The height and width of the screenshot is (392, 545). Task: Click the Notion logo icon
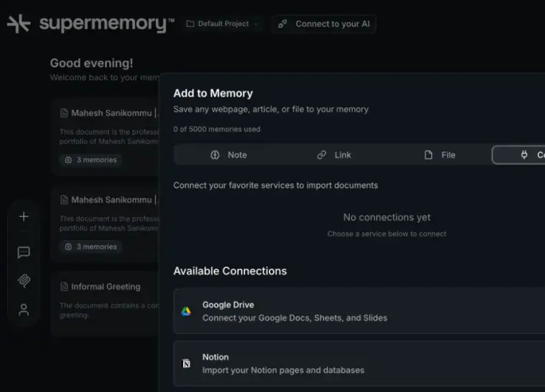tap(186, 363)
